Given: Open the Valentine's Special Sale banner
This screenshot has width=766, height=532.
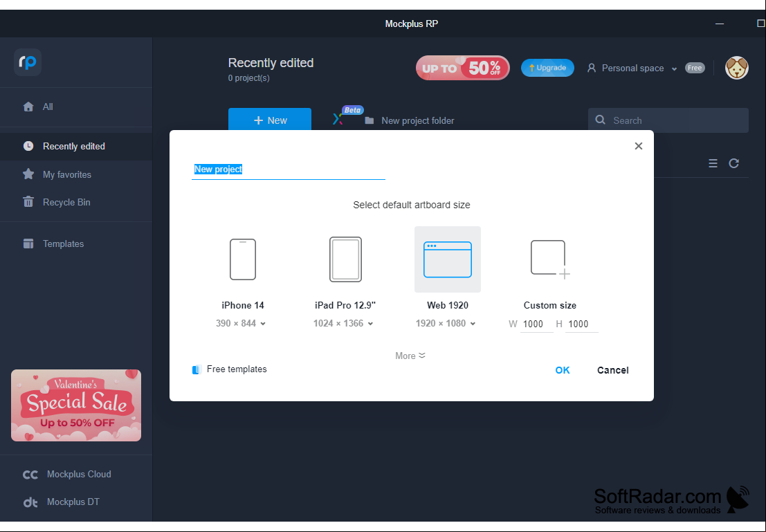Looking at the screenshot, I should pyautogui.click(x=76, y=405).
